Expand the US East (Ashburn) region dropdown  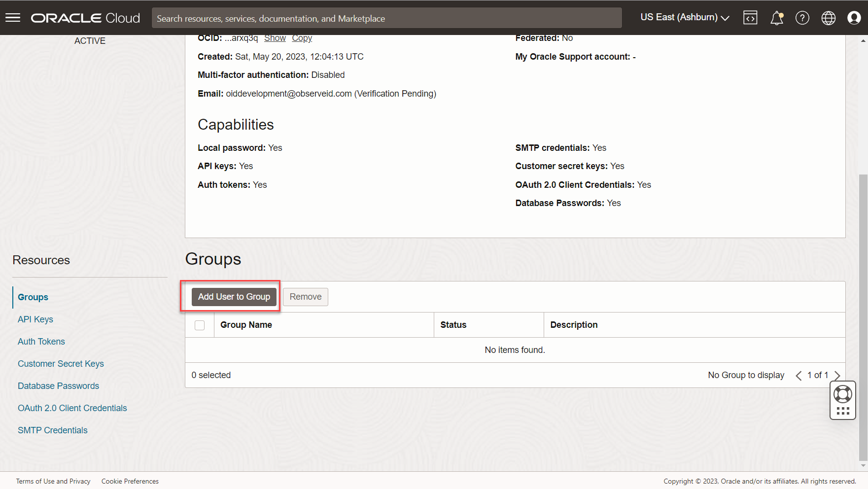pos(684,17)
